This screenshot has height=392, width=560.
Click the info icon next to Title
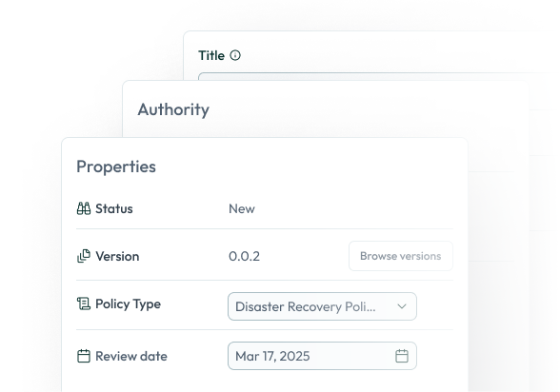click(235, 55)
